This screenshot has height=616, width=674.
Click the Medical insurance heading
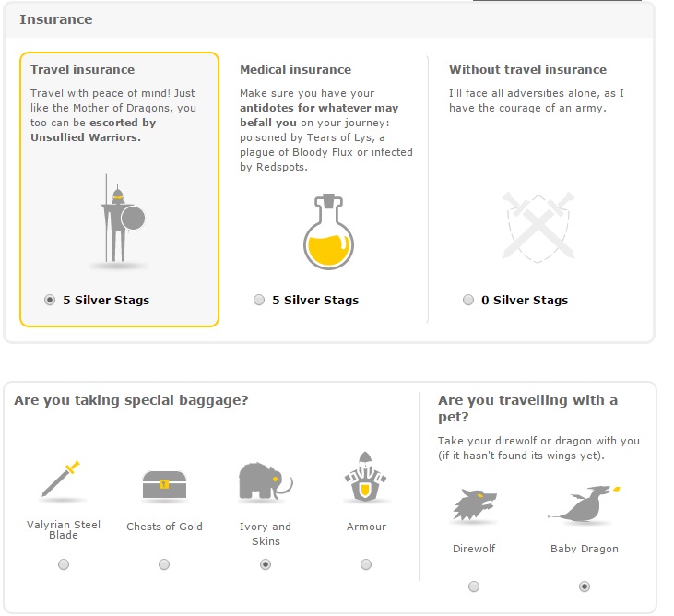point(295,70)
